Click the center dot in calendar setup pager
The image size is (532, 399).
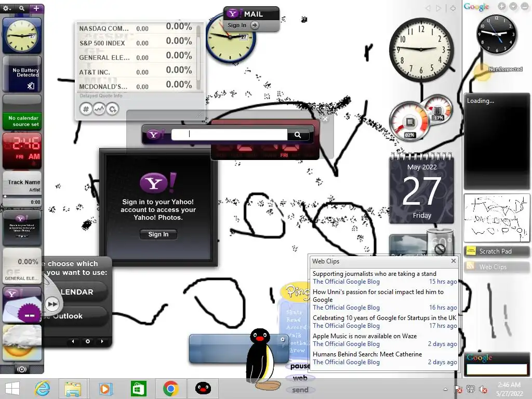click(87, 341)
